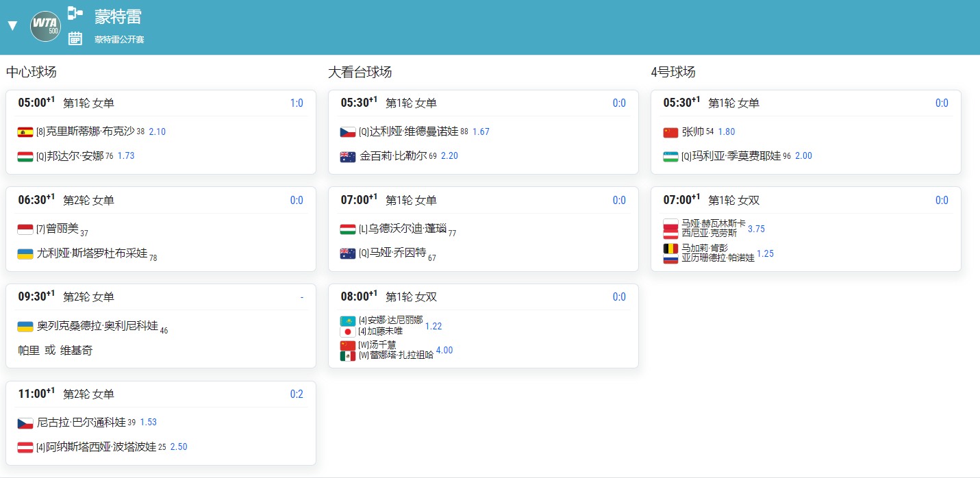
Task: Select odds 1.53 for 尼古拉·巴尔通科娃
Action: tap(149, 422)
